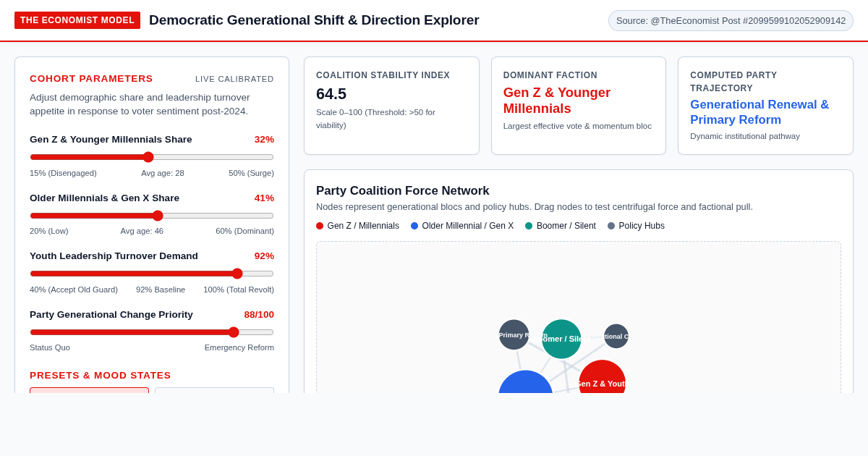Click the red Gen Z / Millennials legend dot
The height and width of the screenshot is (456, 868).
click(x=320, y=226)
